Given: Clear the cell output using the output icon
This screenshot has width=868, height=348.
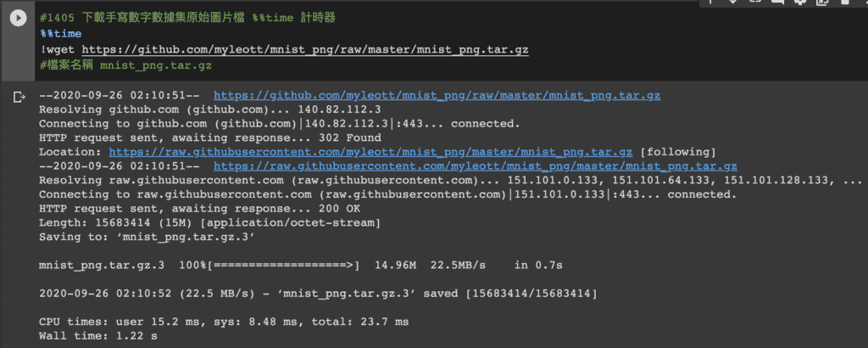Looking at the screenshot, I should (19, 98).
